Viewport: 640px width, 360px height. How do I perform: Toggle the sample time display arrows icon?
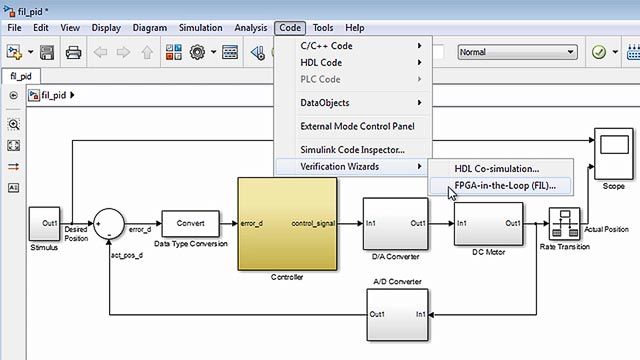pos(13,167)
